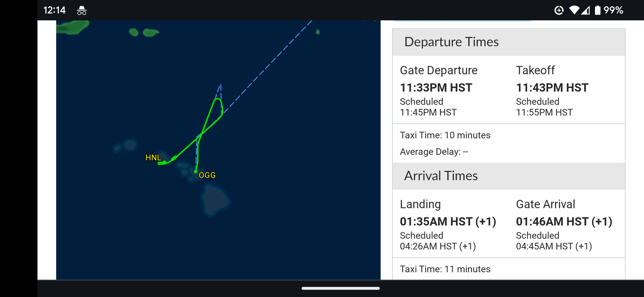Tap the Taxi Time 10 minutes row
Image resolution: width=644 pixels, height=297 pixels.
[x=445, y=135]
